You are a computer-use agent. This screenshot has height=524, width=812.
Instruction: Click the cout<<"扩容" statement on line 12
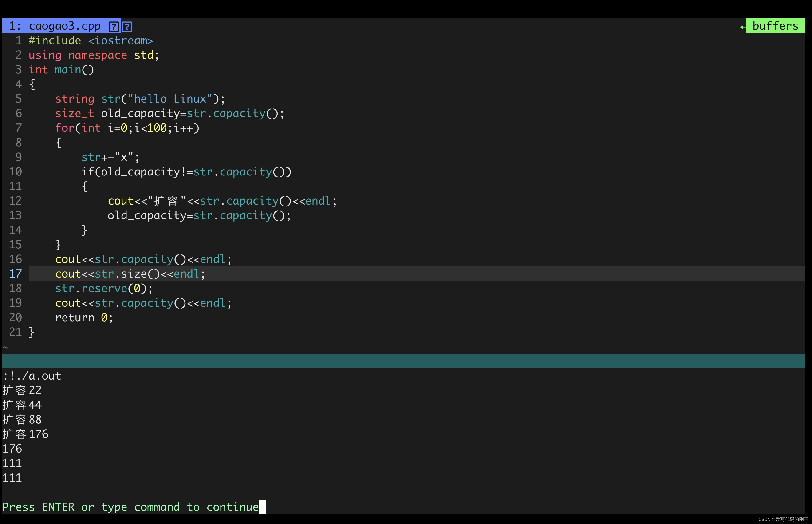(222, 201)
